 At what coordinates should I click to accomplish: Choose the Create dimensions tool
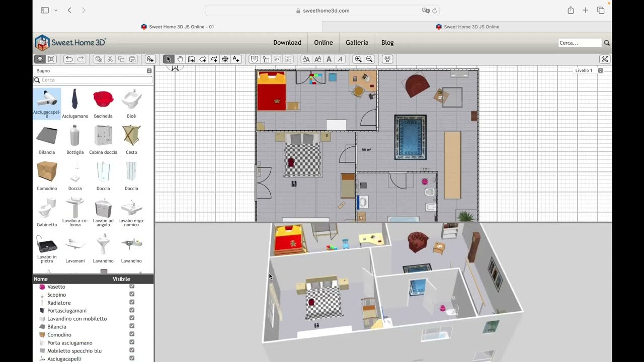225,59
